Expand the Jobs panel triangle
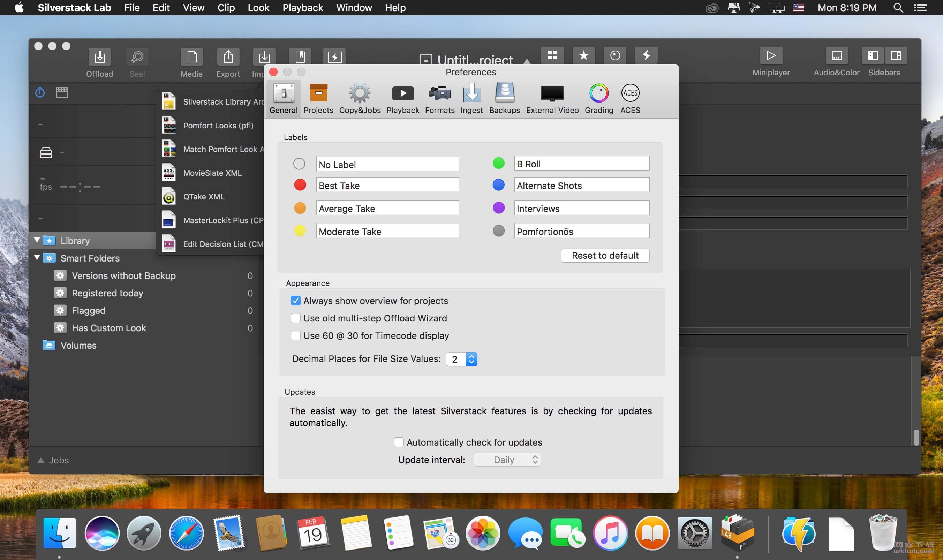Viewport: 943px width, 560px height. click(x=41, y=460)
